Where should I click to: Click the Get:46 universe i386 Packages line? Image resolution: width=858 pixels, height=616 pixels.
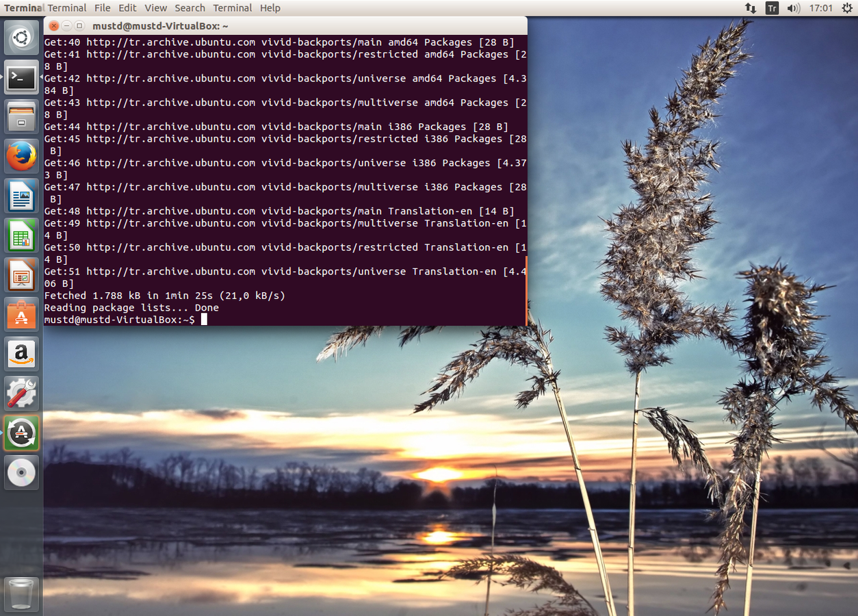coord(284,169)
